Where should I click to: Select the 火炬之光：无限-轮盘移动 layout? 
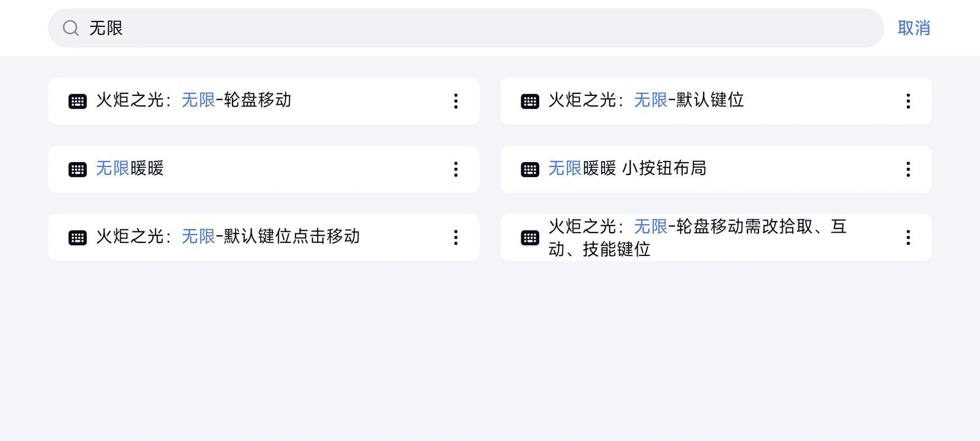pos(261,101)
